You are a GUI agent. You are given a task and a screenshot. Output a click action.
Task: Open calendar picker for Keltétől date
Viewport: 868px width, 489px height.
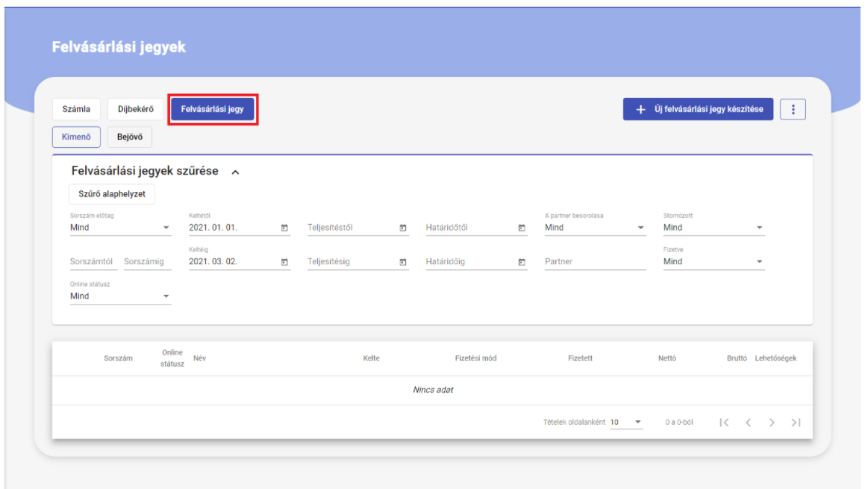[284, 228]
